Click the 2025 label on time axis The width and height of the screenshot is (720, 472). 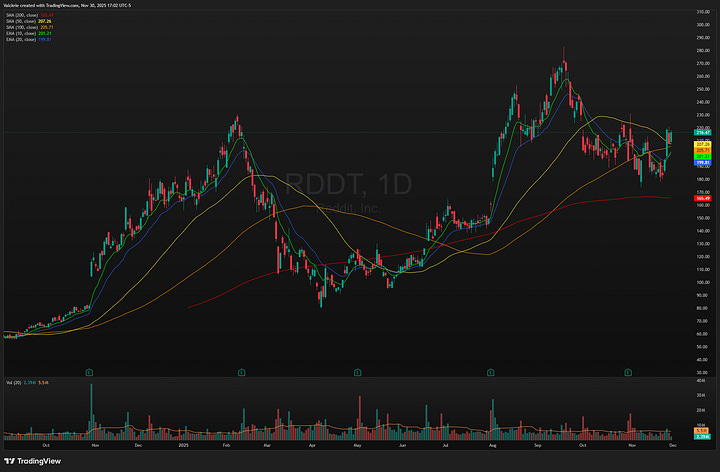[x=183, y=445]
